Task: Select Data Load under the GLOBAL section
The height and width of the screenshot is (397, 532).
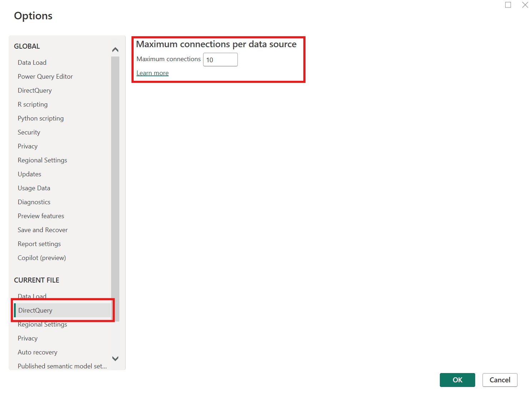Action: tap(32, 63)
